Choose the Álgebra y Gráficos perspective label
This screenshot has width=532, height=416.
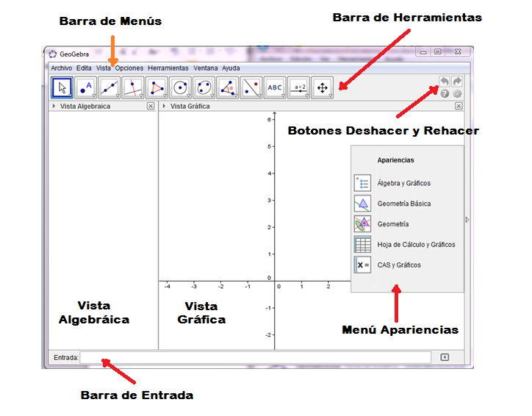click(x=403, y=183)
